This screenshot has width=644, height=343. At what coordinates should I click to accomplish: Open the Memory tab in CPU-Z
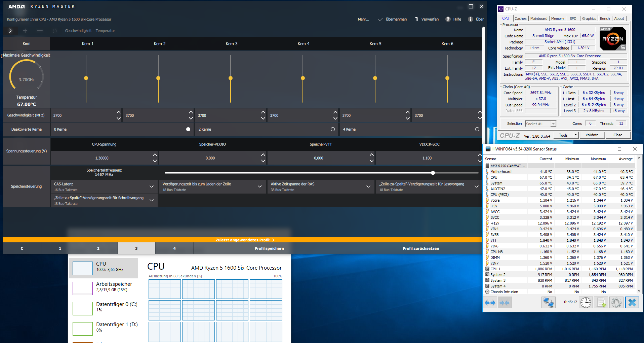pos(558,19)
